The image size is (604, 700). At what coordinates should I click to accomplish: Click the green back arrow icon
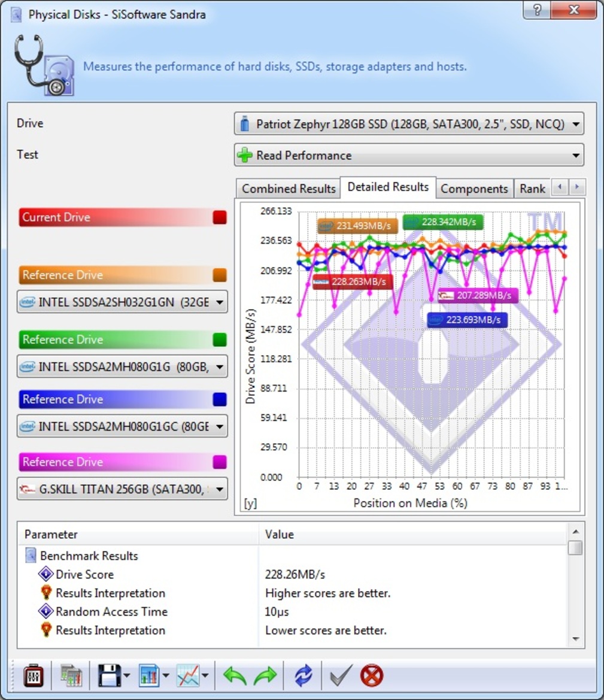pyautogui.click(x=235, y=676)
